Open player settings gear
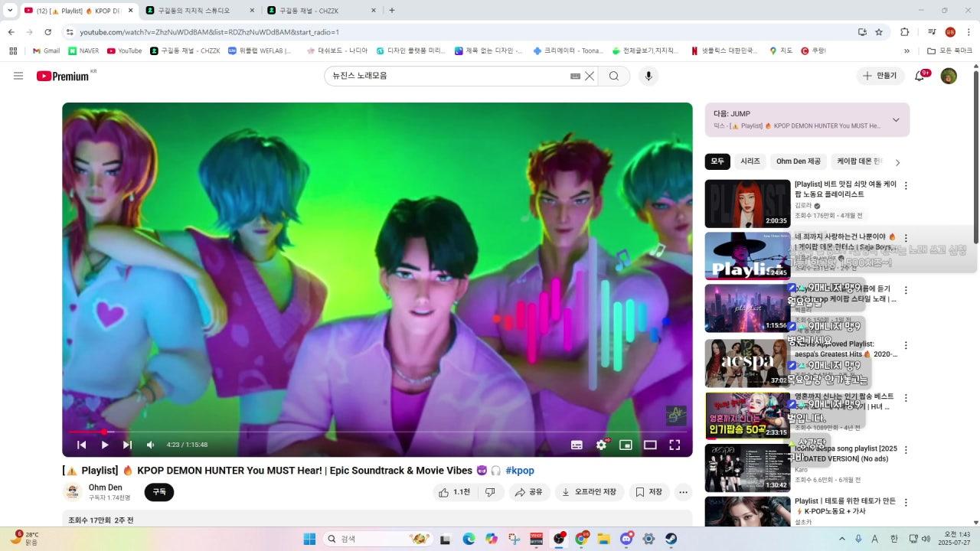The image size is (980, 551). pos(601,445)
